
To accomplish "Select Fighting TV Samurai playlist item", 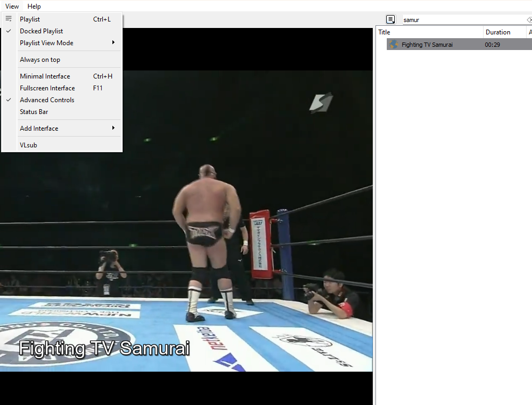I will 459,45.
